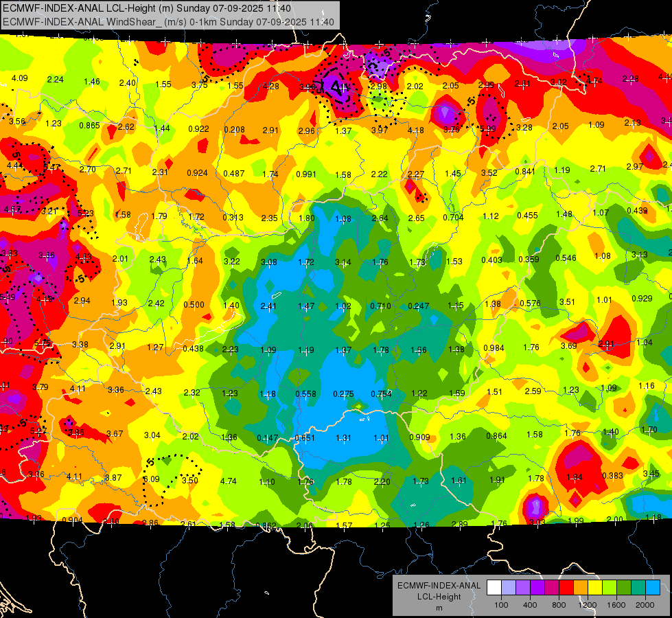Click the legend tick label '2000'
Viewport: 672px width, 618px height.
pyautogui.click(x=645, y=605)
